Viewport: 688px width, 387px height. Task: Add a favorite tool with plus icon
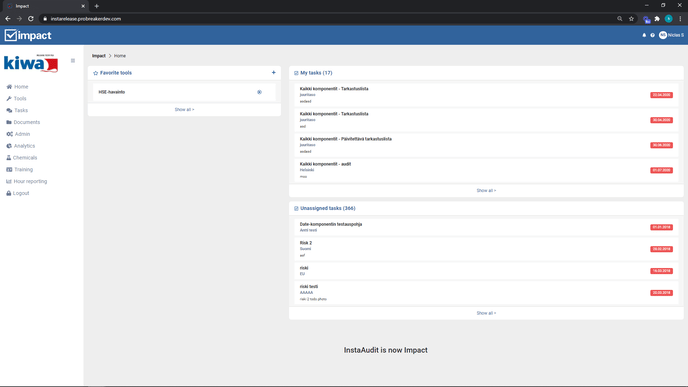coord(273,73)
